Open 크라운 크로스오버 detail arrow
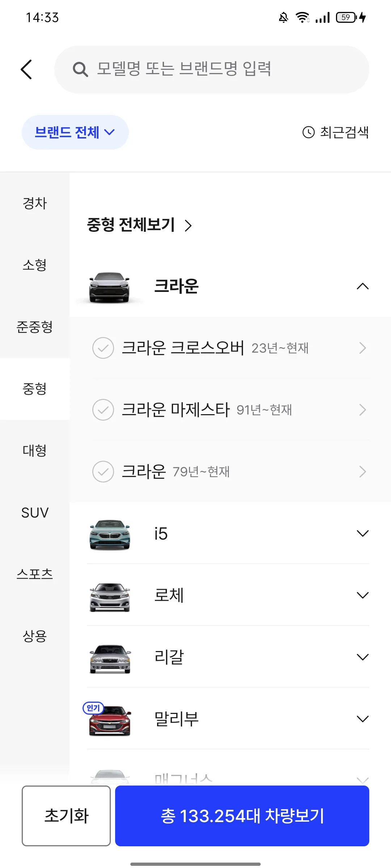Screen dimensions: 391x868 362,348
